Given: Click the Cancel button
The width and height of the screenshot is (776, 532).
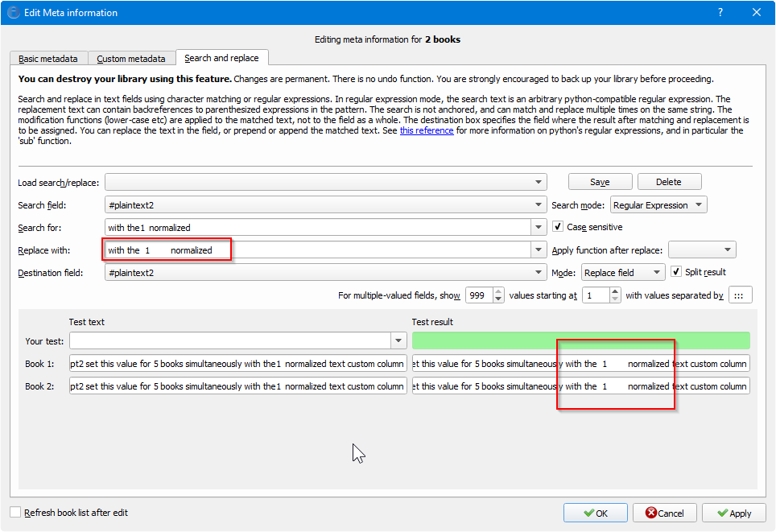Looking at the screenshot, I should (x=665, y=513).
